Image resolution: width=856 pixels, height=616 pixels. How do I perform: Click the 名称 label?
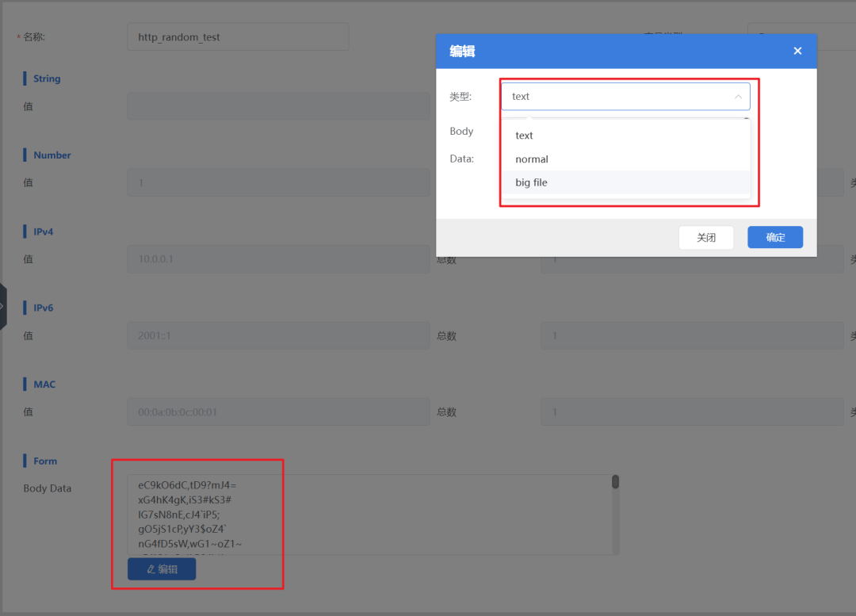[x=34, y=37]
